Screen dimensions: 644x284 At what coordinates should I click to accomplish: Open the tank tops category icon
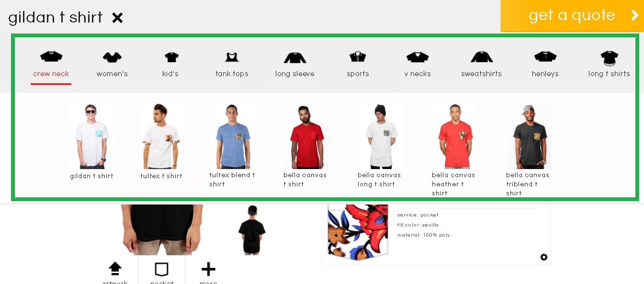[x=232, y=57]
